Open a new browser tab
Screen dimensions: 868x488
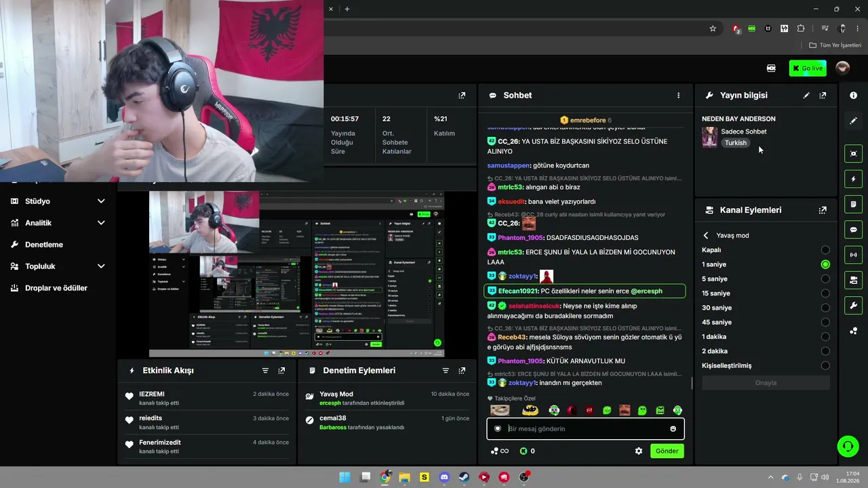pos(347,9)
